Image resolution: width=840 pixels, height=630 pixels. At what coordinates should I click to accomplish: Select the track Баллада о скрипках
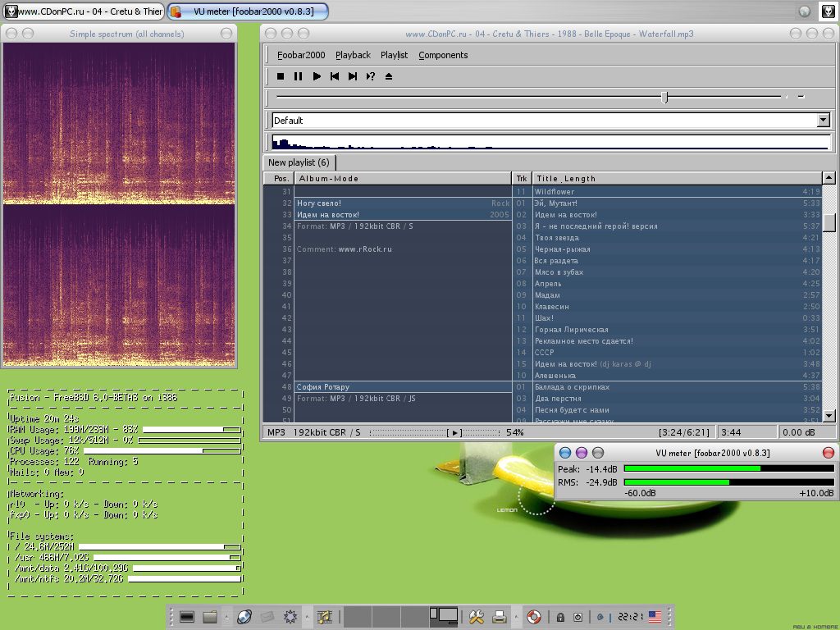pyautogui.click(x=677, y=387)
